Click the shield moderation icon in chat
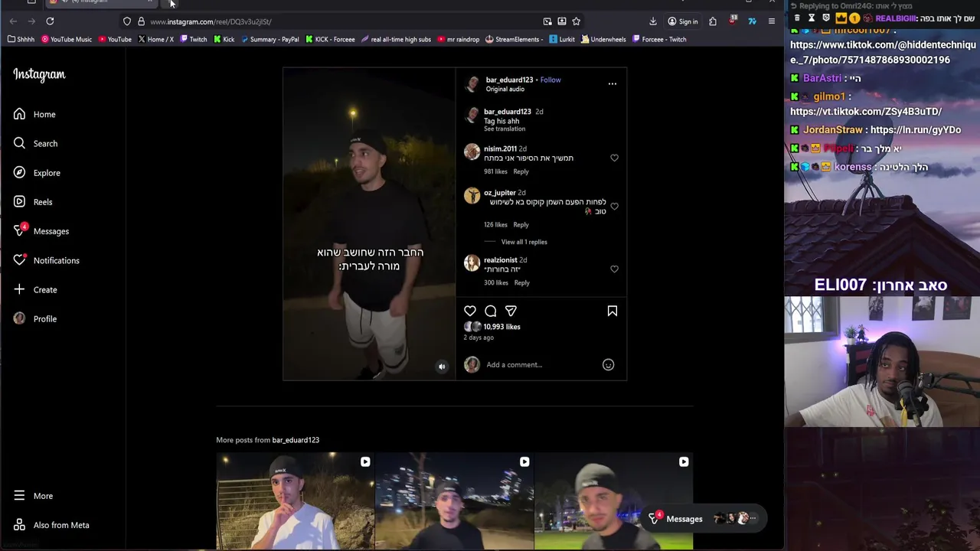 pos(826,18)
